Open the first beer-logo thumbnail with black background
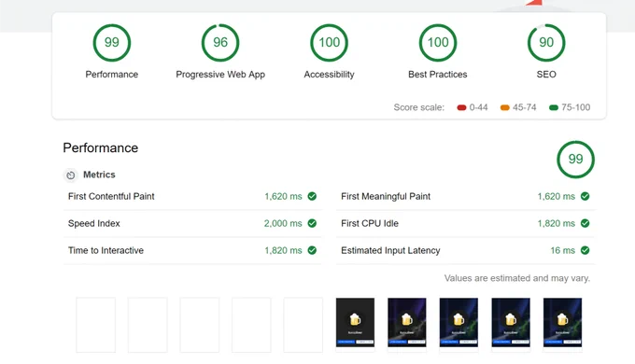Image resolution: width=635 pixels, height=364 pixels. pyautogui.click(x=355, y=323)
